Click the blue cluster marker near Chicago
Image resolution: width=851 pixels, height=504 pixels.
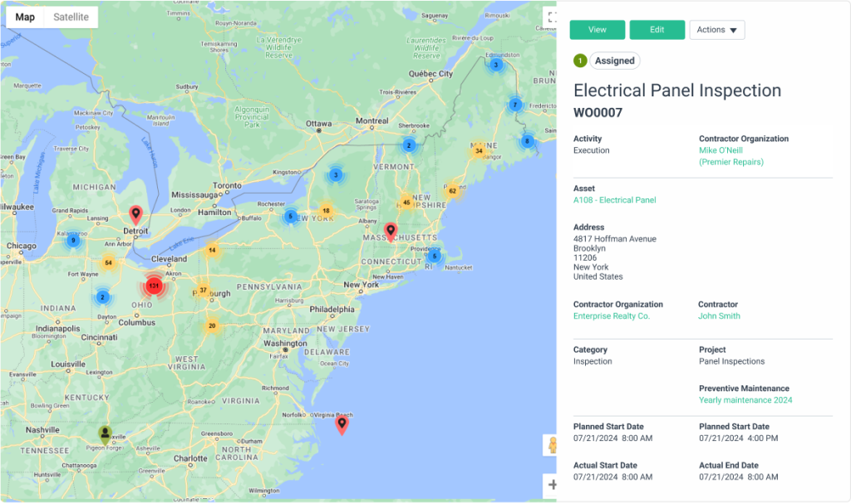tap(72, 240)
